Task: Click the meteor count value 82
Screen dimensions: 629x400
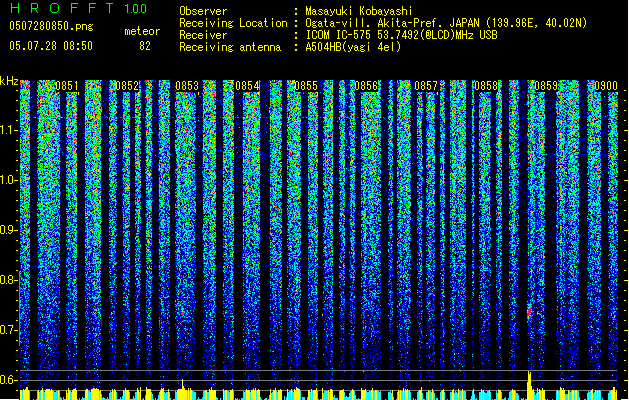Action: point(145,46)
